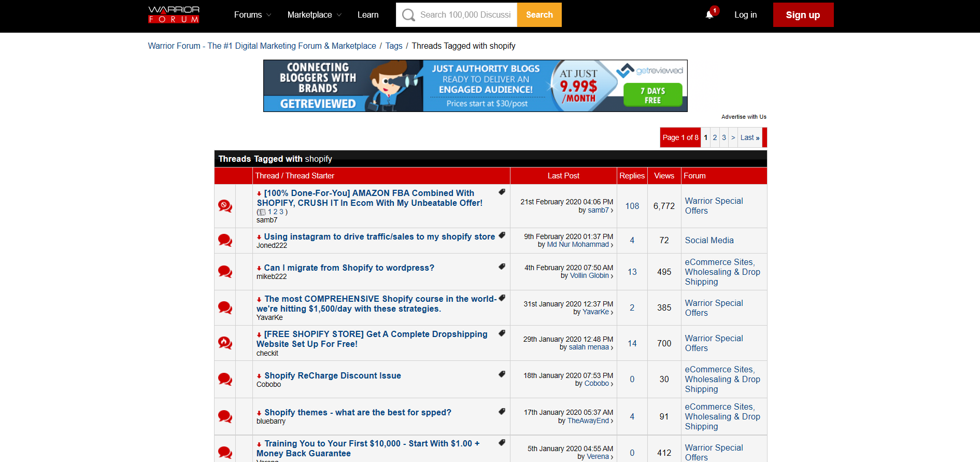Screen dimensions: 980x462
Task: Go to page 2 of results
Action: tap(715, 137)
